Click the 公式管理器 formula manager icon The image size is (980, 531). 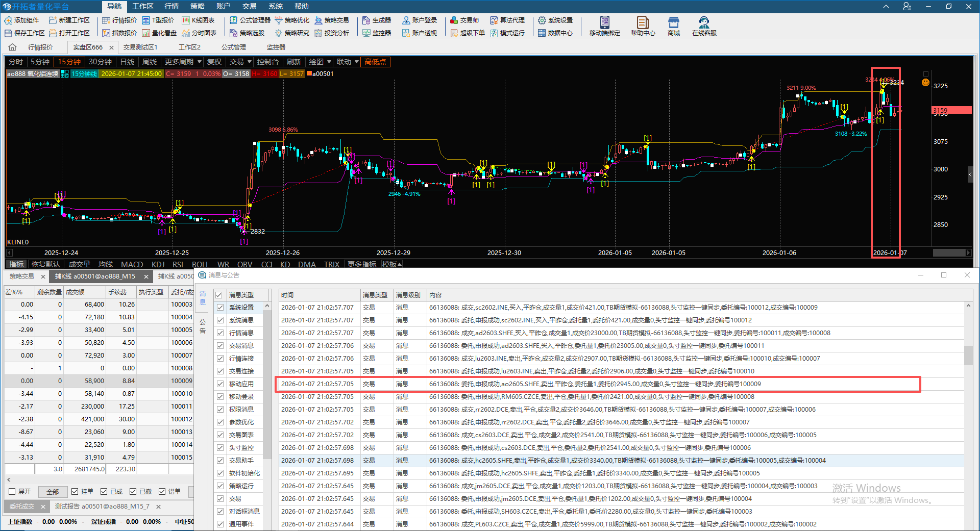pos(234,20)
